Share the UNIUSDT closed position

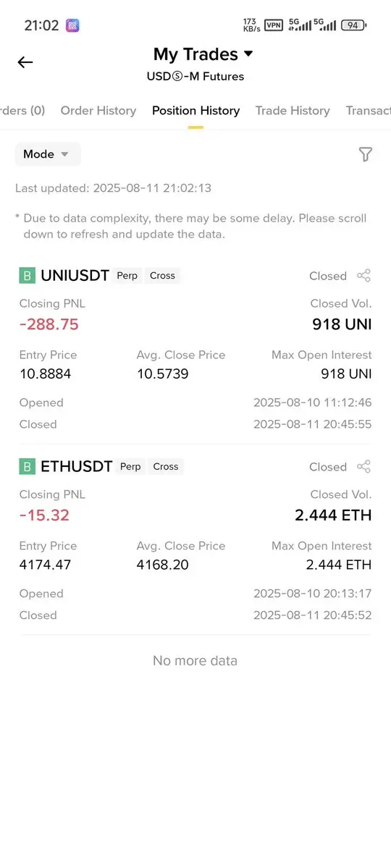[364, 276]
